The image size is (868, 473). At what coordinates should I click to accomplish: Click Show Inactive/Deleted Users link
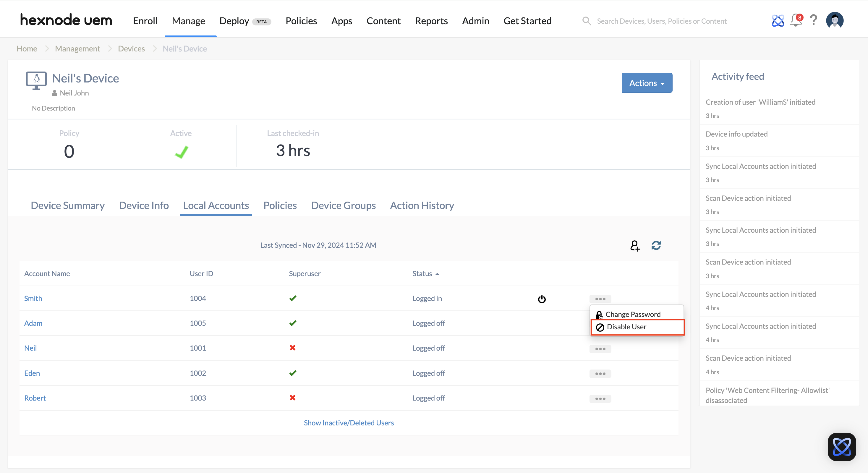349,423
